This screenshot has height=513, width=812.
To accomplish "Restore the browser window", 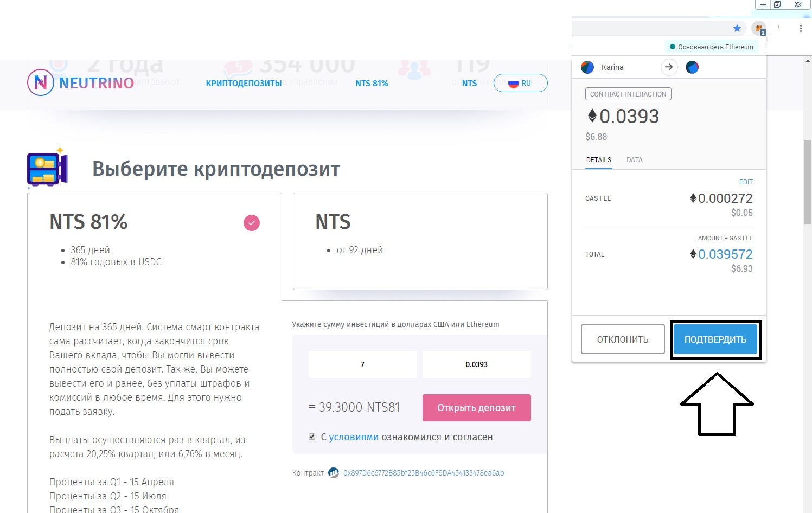I will pos(777,4).
